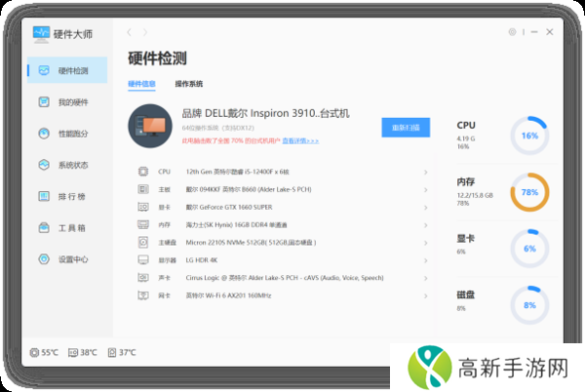Go forward with the right arrow

[x=145, y=32]
